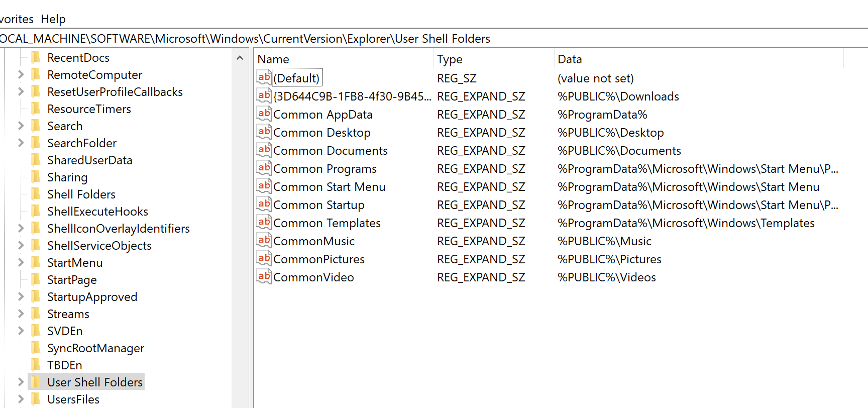Image resolution: width=868 pixels, height=408 pixels.
Task: Click the REG_SZ type cell
Action: (x=457, y=78)
